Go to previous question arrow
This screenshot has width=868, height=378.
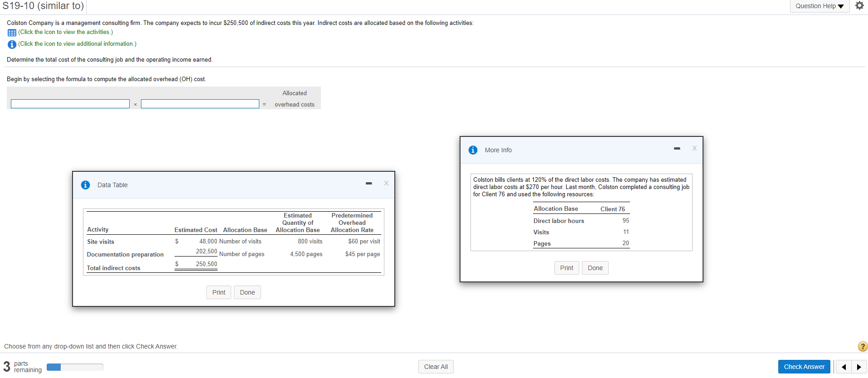(844, 367)
